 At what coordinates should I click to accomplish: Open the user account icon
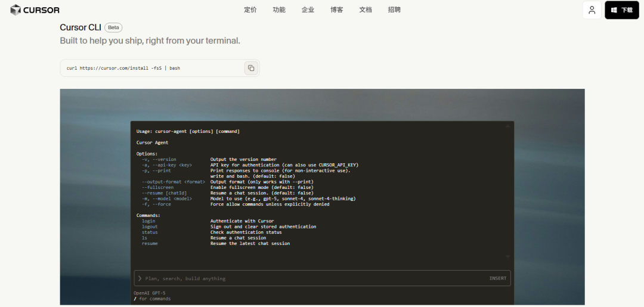[x=592, y=10]
